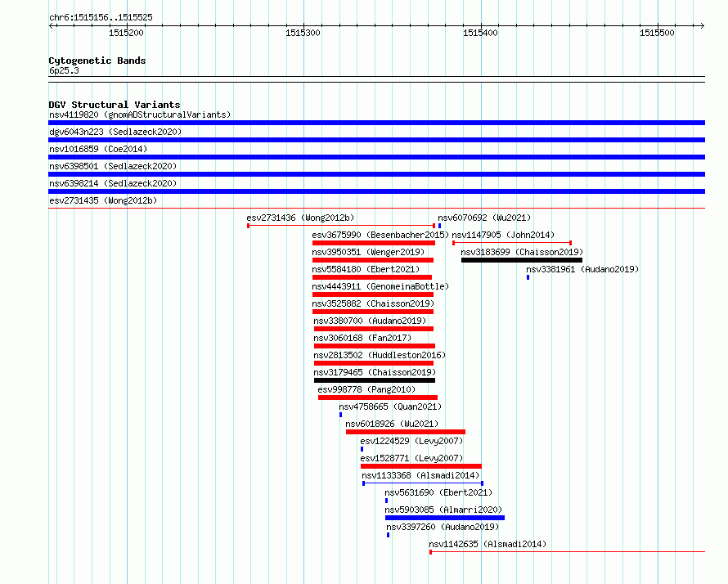Select nsv6070692 (Wu2021) label
Viewport: 728px width, 584px height.
(x=484, y=218)
